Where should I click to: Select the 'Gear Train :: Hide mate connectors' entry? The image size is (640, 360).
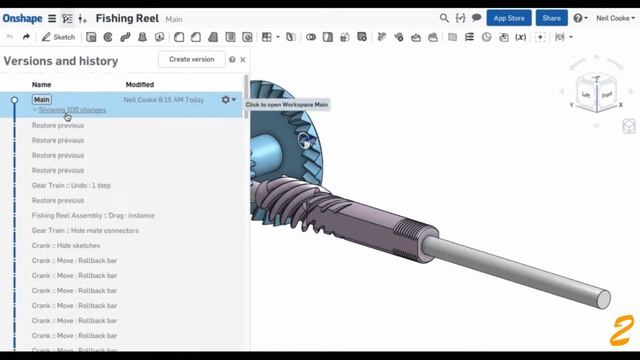pos(85,231)
